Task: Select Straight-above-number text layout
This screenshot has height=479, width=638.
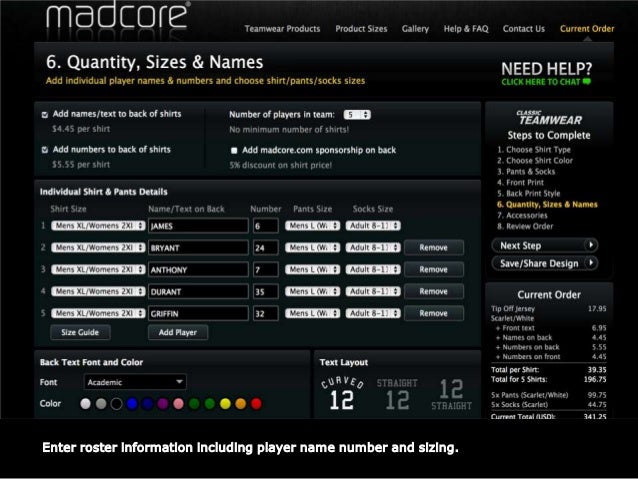Action: 397,394
